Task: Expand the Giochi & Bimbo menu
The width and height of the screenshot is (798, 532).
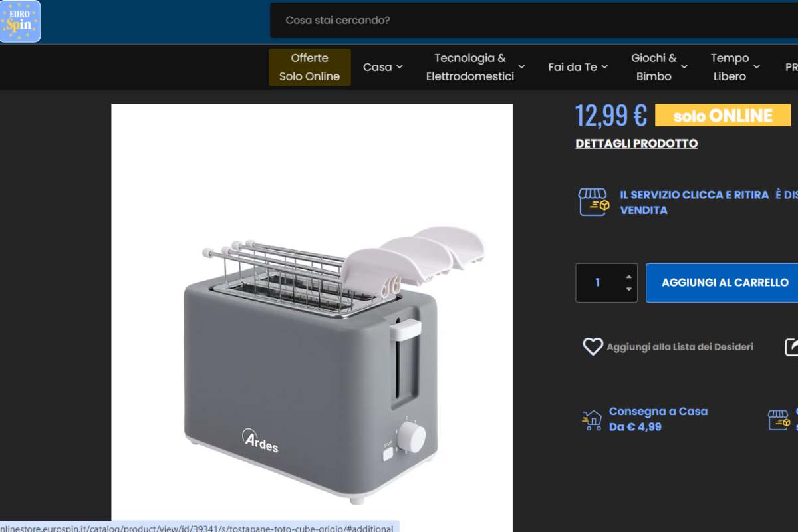Action: click(659, 67)
